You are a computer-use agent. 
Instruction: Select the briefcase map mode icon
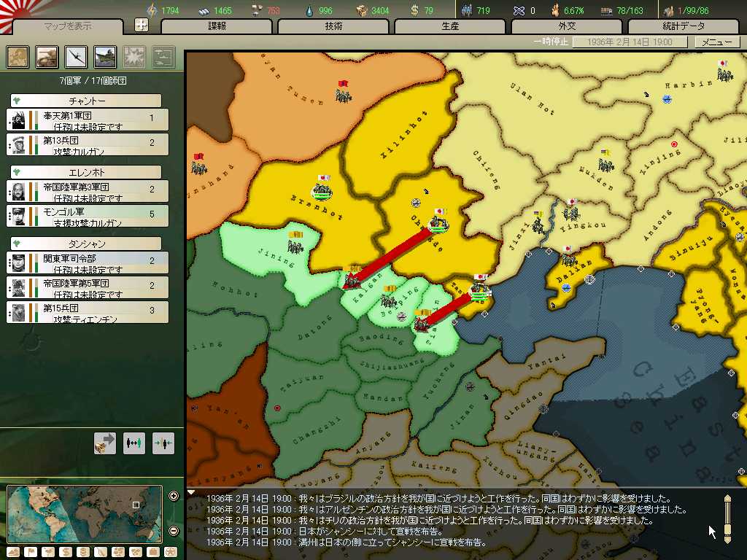coord(153,553)
